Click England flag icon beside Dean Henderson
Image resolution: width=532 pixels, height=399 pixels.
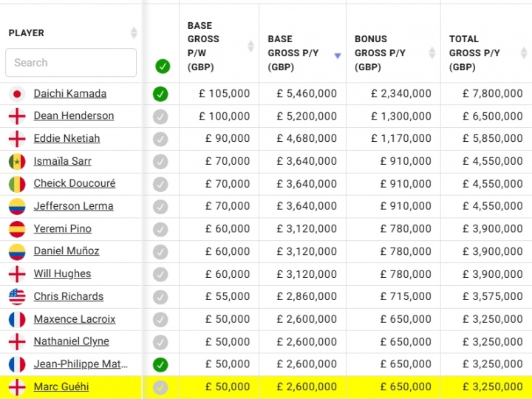(x=17, y=116)
